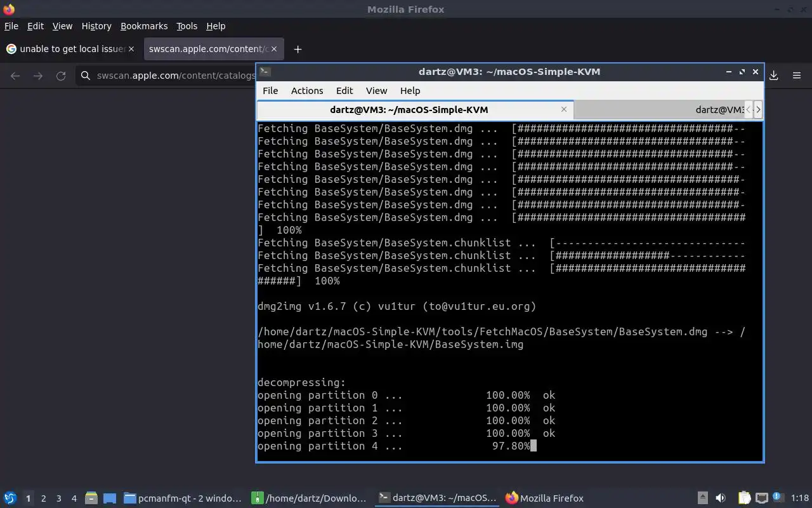812x508 pixels.
Task: Open the Firefox Edit menu
Action: [36, 26]
